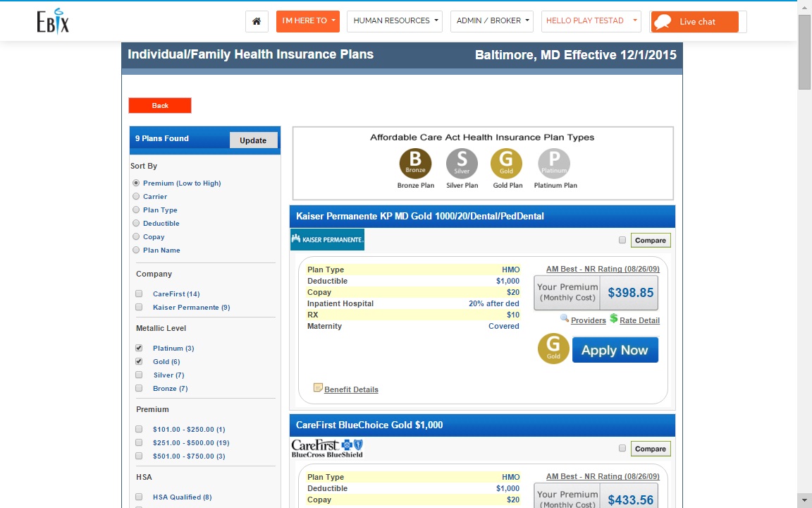Select Premium (Low to High) sort option
812x508 pixels.
[x=136, y=183]
